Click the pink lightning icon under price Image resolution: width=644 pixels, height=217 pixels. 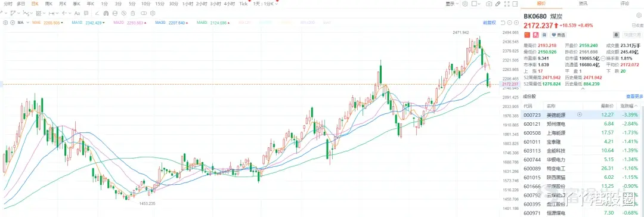pyautogui.click(x=535, y=35)
